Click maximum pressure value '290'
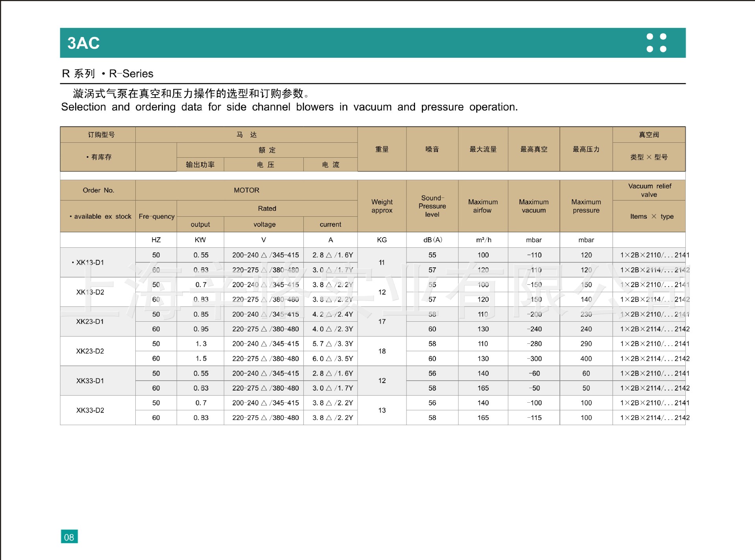The image size is (755, 560). click(586, 344)
